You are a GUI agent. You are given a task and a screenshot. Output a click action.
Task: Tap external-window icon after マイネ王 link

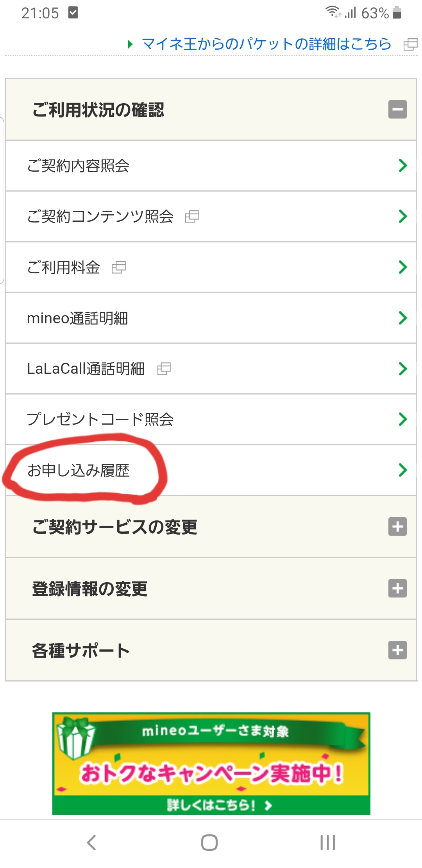(x=410, y=44)
